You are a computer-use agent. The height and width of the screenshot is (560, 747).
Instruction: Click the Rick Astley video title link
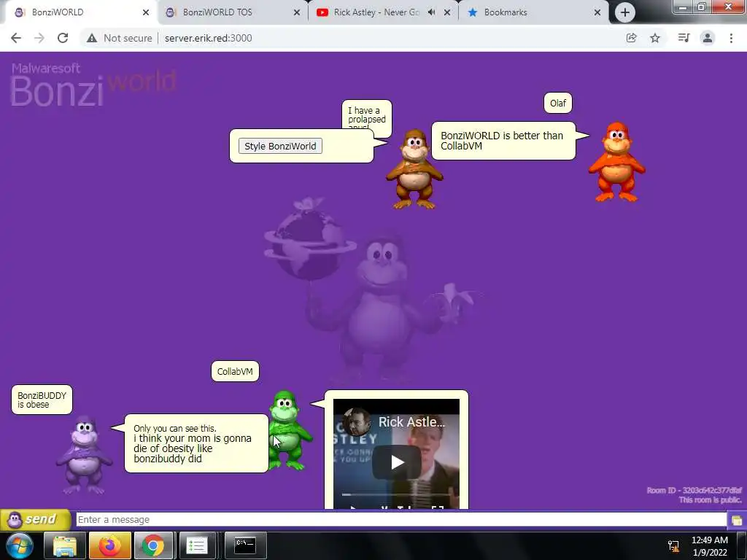point(411,422)
